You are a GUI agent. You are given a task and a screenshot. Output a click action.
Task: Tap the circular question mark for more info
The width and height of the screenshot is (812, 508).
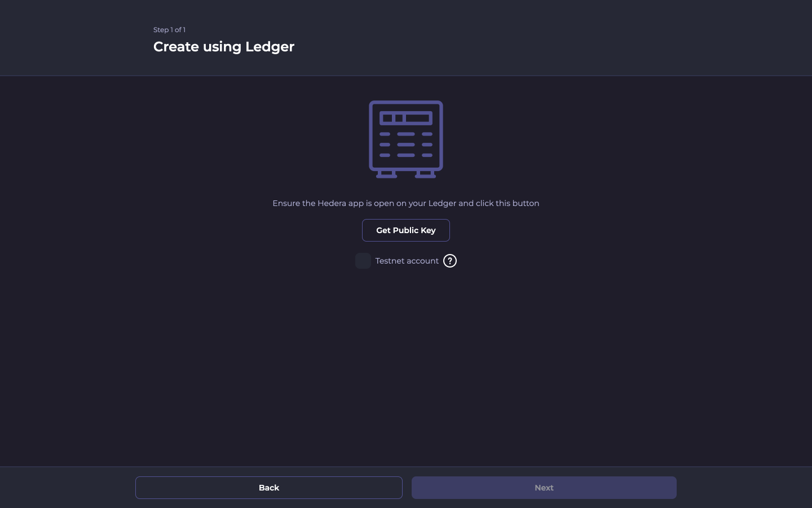point(450,261)
